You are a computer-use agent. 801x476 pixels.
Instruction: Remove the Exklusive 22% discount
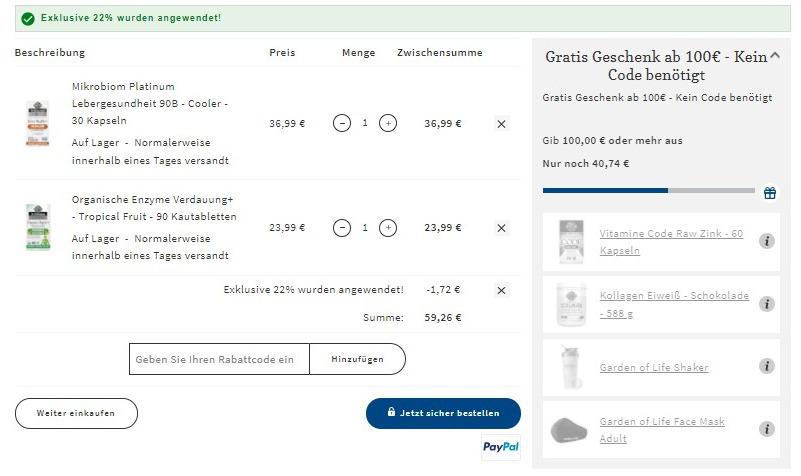501,290
